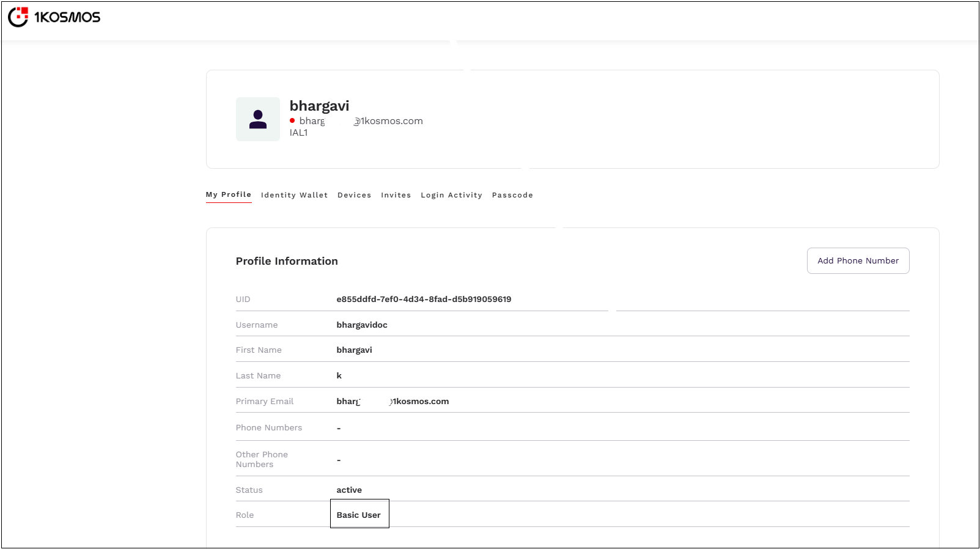Image resolution: width=980 pixels, height=549 pixels.
Task: Click the bhargavi name heading
Action: click(x=319, y=106)
